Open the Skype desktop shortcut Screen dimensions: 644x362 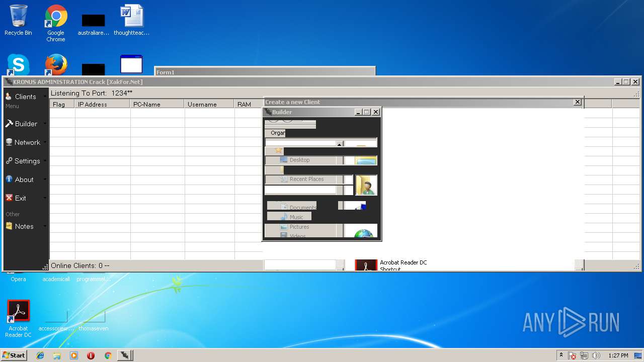(18, 65)
